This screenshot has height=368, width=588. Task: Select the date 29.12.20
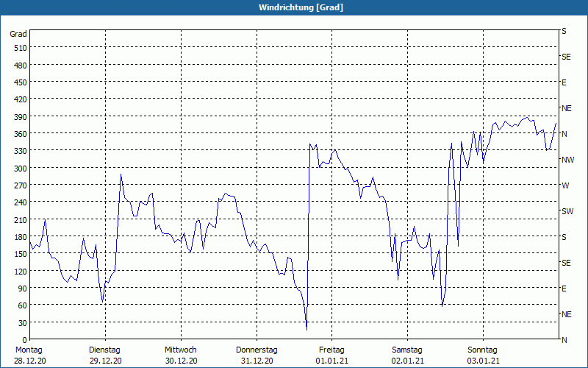point(106,361)
